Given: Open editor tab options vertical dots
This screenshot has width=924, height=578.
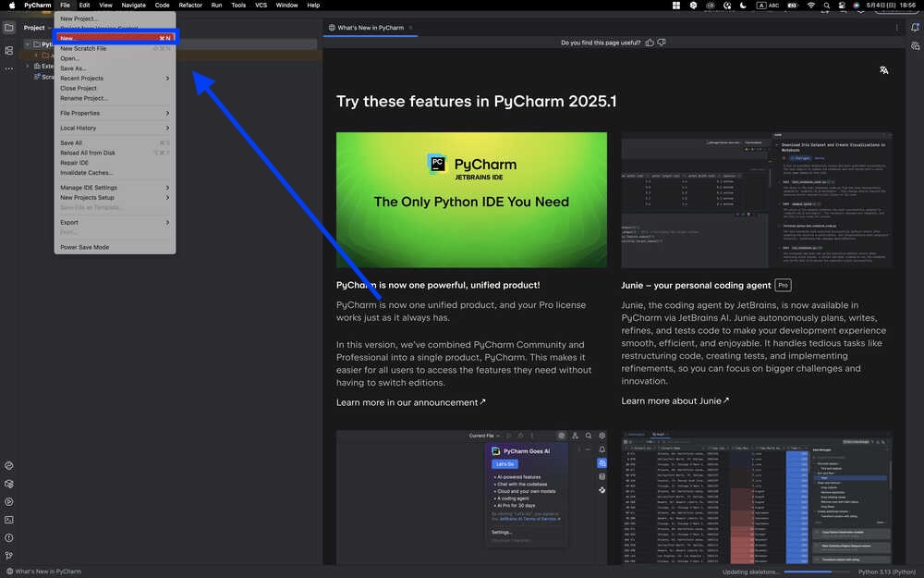Looking at the screenshot, I should point(897,28).
